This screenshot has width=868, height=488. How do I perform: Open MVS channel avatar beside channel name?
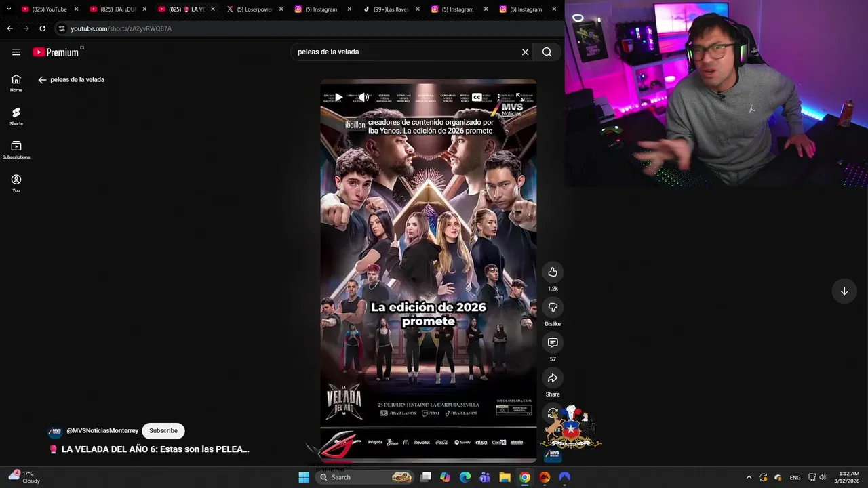[56, 431]
